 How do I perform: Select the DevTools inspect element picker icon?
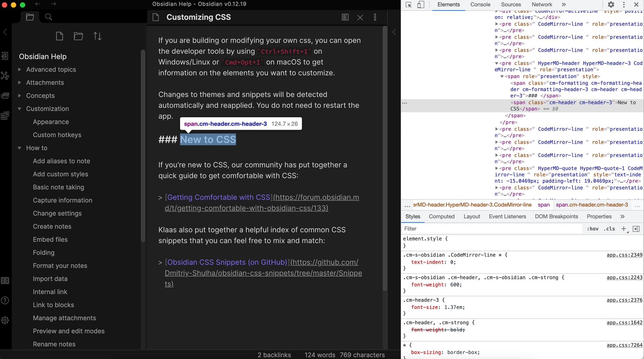409,5
